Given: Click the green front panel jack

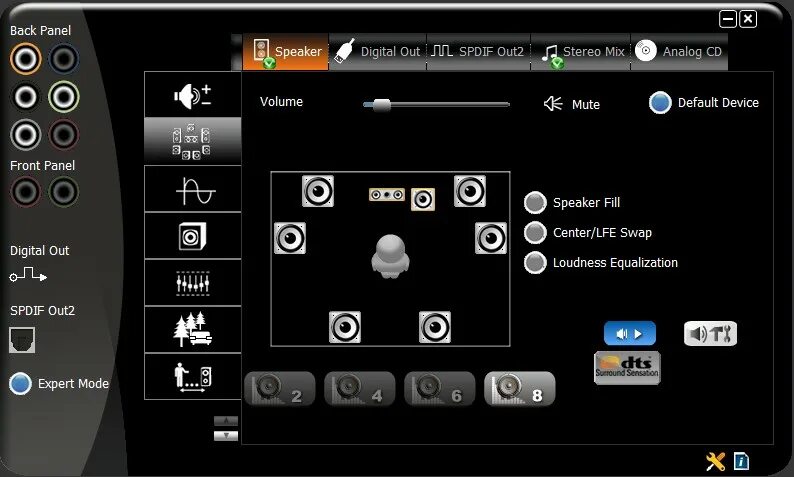Looking at the screenshot, I should 64,192.
